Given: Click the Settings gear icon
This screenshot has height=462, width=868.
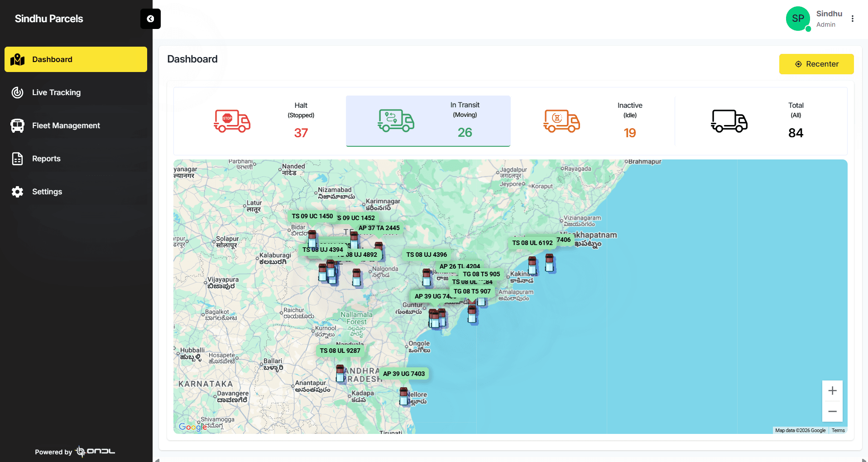Looking at the screenshot, I should click(x=17, y=192).
